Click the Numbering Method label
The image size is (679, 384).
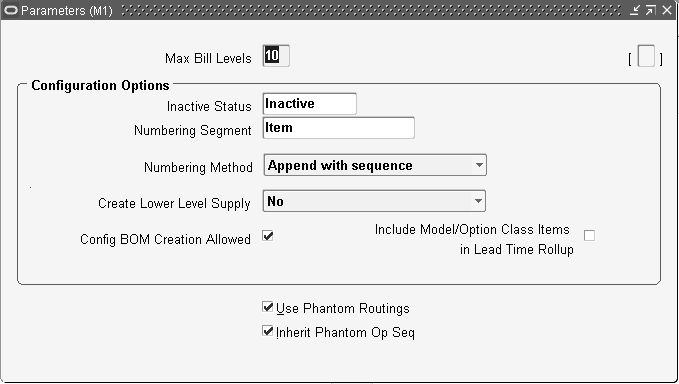(x=198, y=168)
